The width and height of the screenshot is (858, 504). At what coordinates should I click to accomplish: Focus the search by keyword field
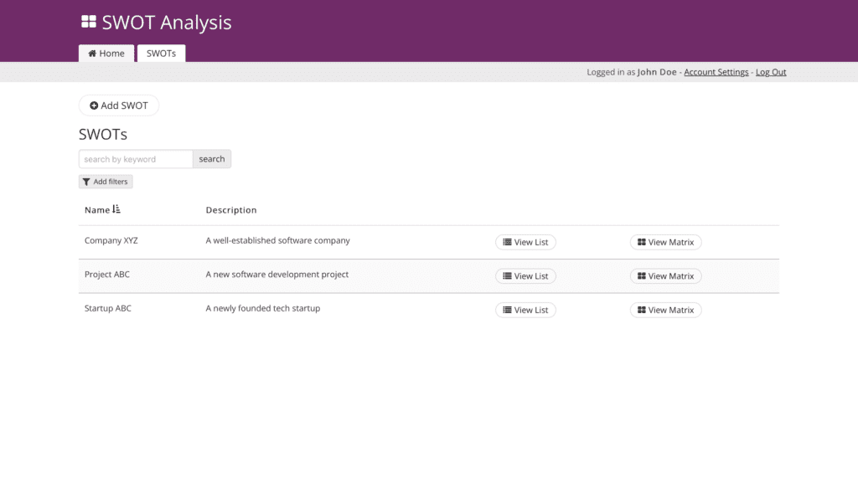tap(136, 159)
